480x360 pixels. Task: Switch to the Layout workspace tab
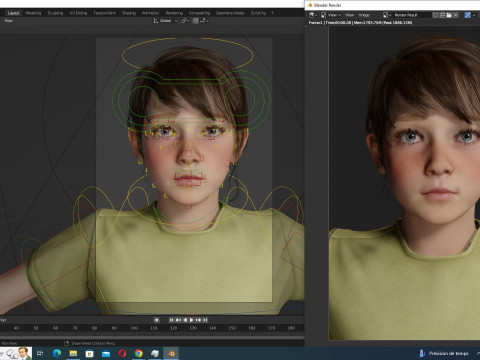point(13,13)
